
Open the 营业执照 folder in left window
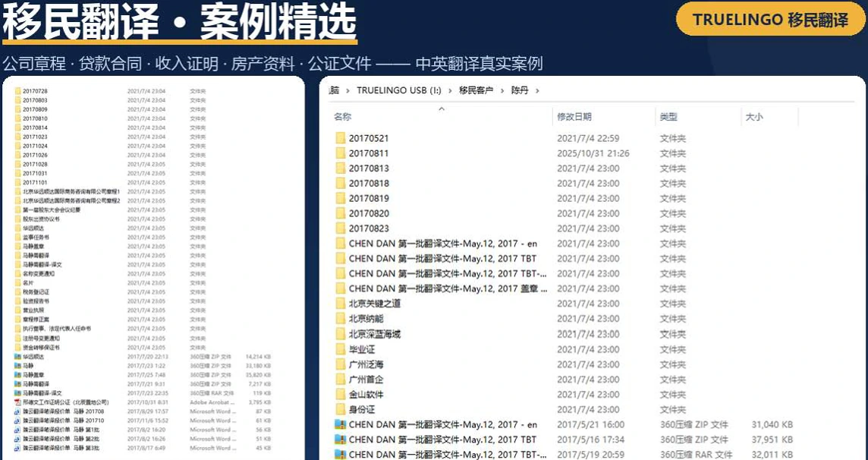[x=33, y=310]
